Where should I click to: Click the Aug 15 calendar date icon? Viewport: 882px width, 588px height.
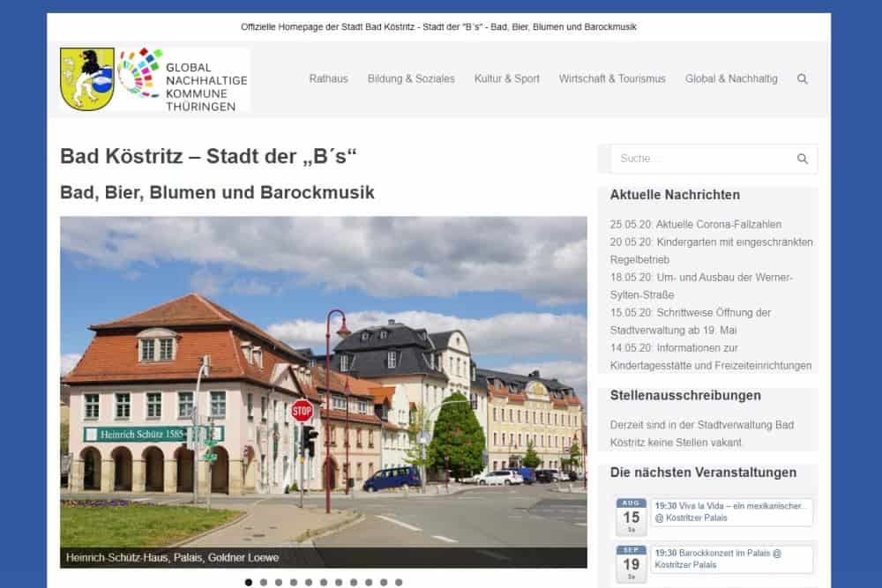point(631,517)
